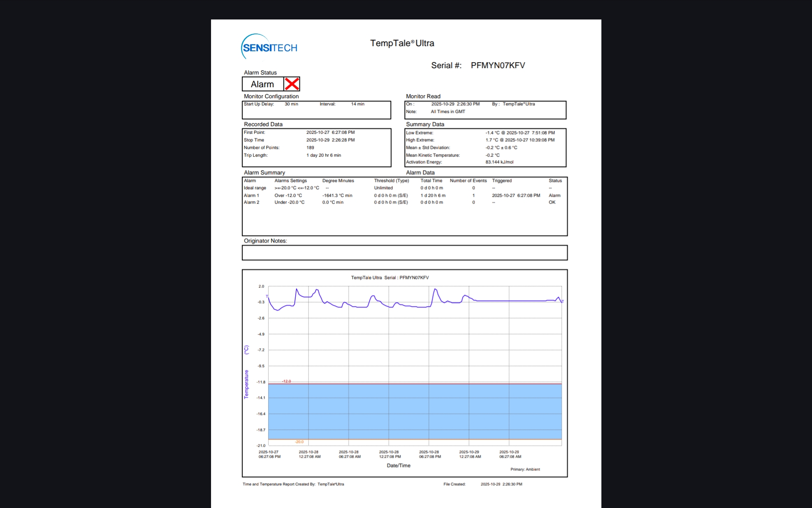Click the Primary: Ambient legend text
The height and width of the screenshot is (508, 812).
tap(525, 469)
